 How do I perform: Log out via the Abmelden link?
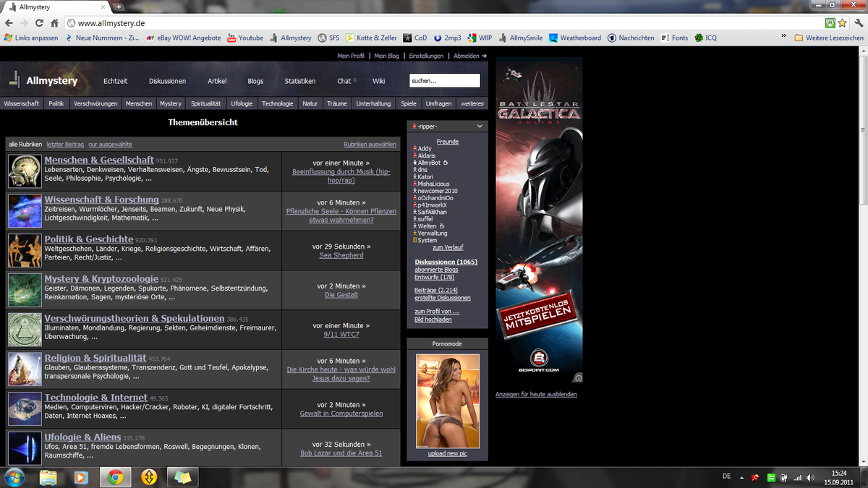(x=470, y=56)
